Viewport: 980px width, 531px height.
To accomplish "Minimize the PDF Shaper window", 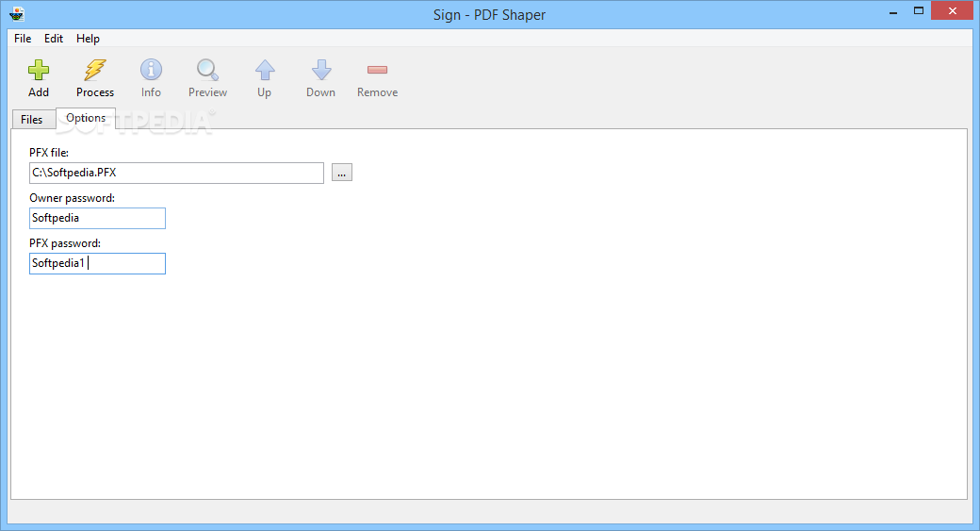I will pos(893,11).
